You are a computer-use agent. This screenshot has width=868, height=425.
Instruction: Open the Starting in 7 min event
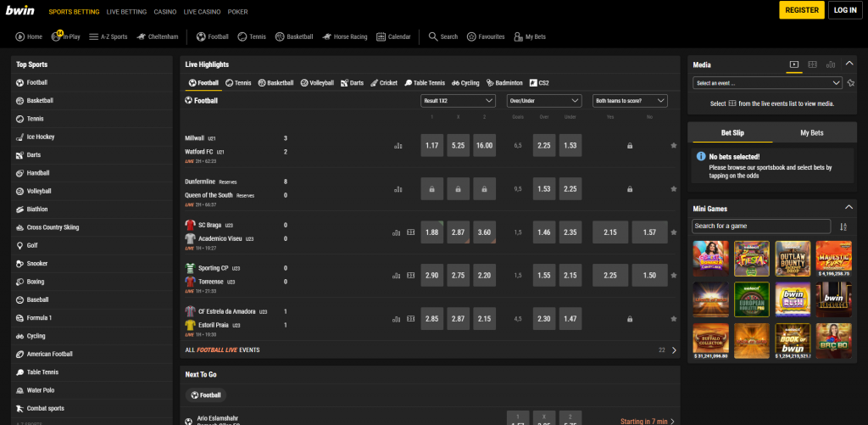click(648, 421)
